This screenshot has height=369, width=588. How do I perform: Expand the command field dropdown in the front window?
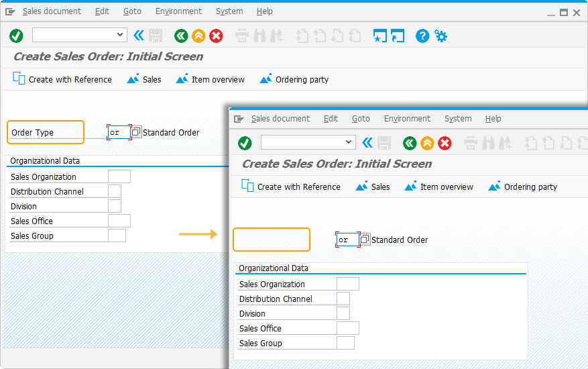pos(349,142)
